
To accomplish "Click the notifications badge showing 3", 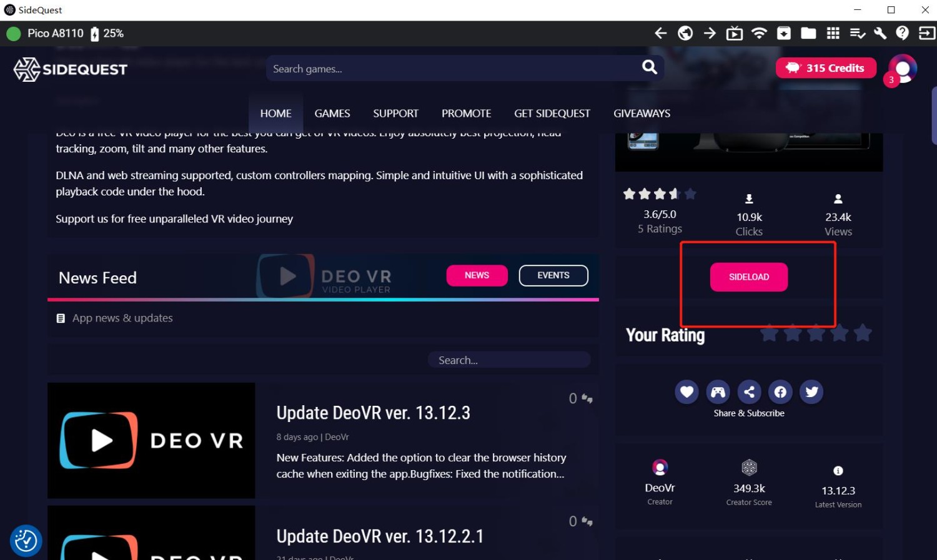I will 891,80.
